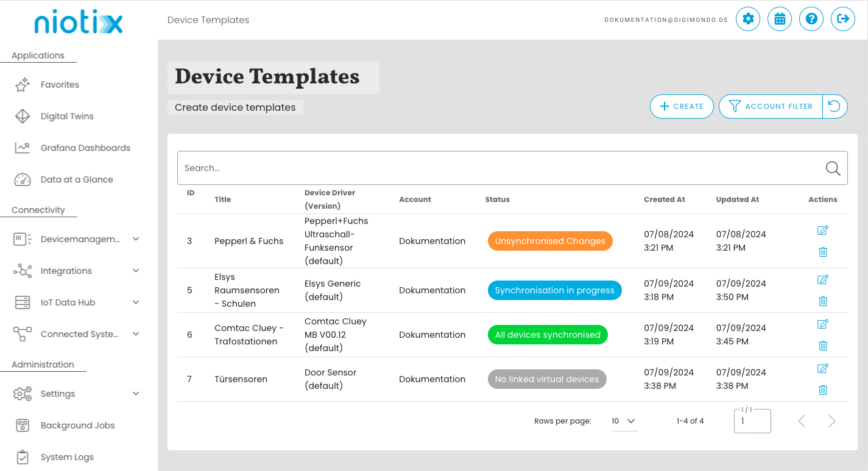This screenshot has height=471, width=868.
Task: Click the search magnifier icon
Action: (833, 169)
